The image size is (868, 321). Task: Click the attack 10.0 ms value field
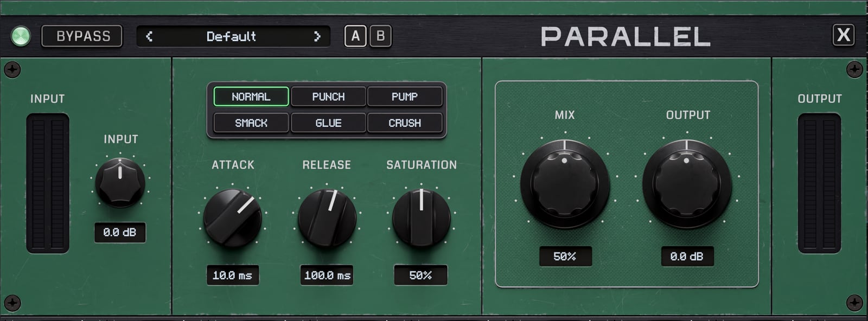coord(233,275)
